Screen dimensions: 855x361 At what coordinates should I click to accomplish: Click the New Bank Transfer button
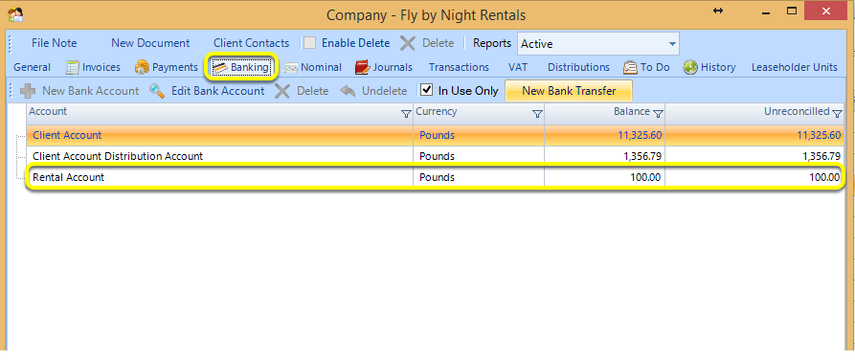569,91
